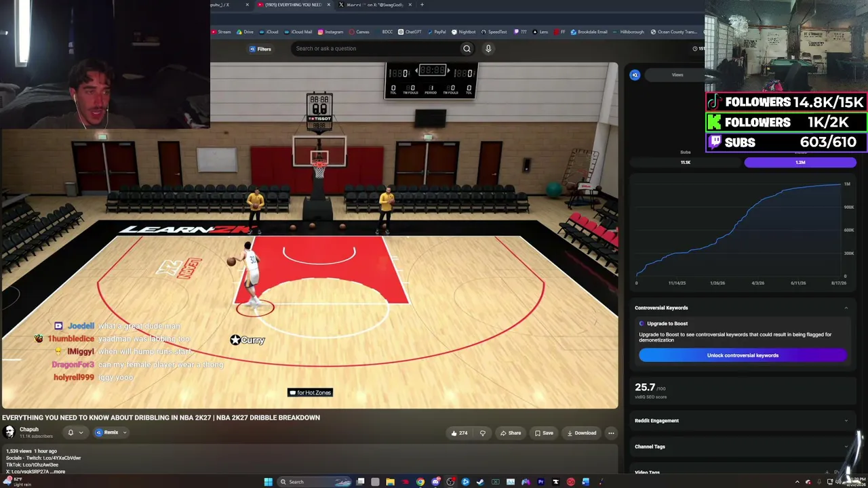Click the vidIQ Filters button above the video

(260, 49)
